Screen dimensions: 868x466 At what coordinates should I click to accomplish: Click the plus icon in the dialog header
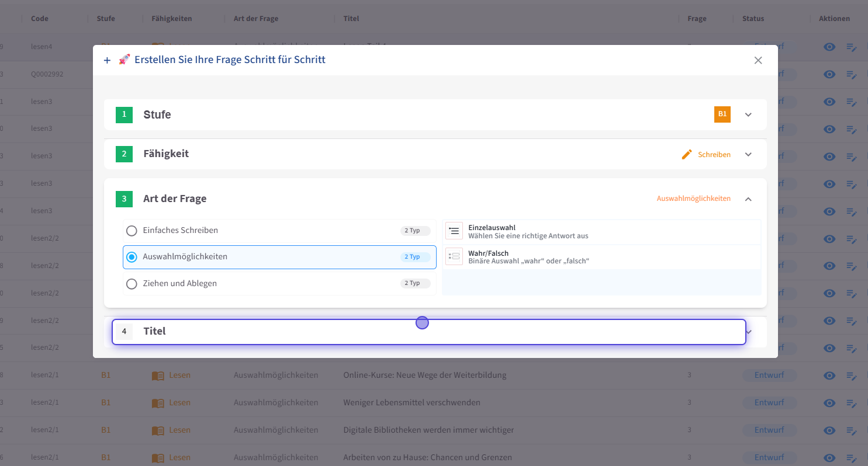coord(107,60)
